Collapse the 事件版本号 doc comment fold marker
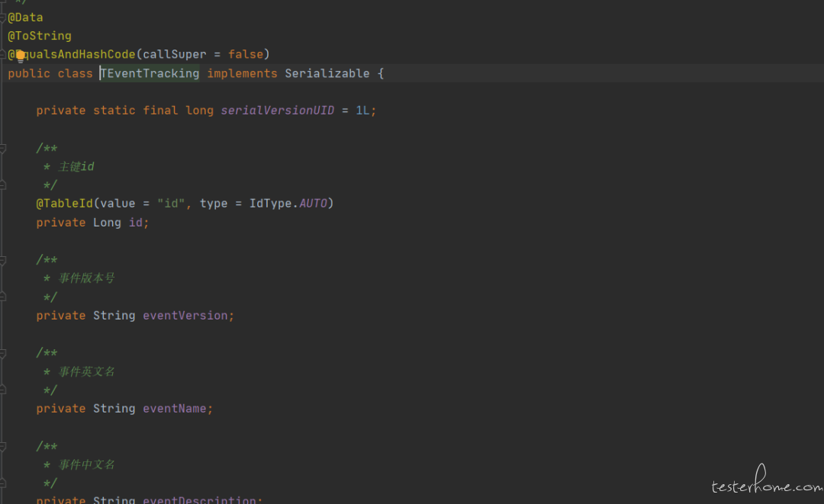Viewport: 824px width, 504px height. [x=2, y=261]
